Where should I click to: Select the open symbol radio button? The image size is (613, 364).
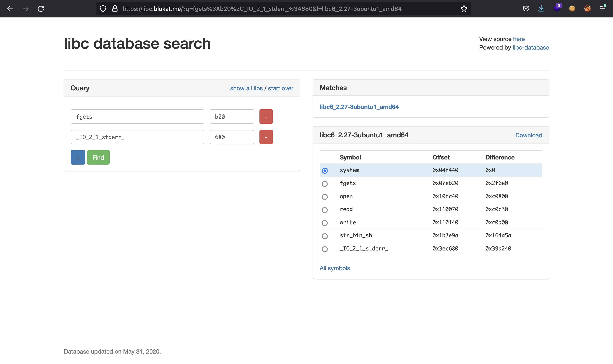pyautogui.click(x=325, y=197)
